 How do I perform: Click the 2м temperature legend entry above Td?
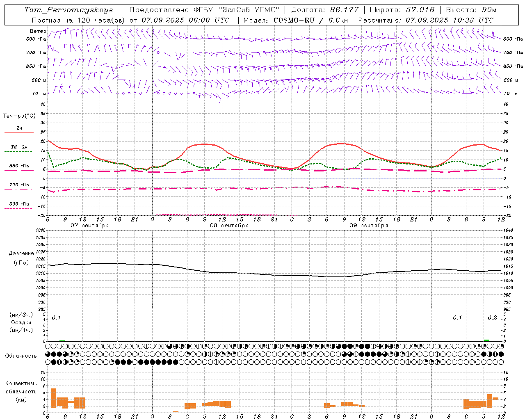(x=19, y=128)
